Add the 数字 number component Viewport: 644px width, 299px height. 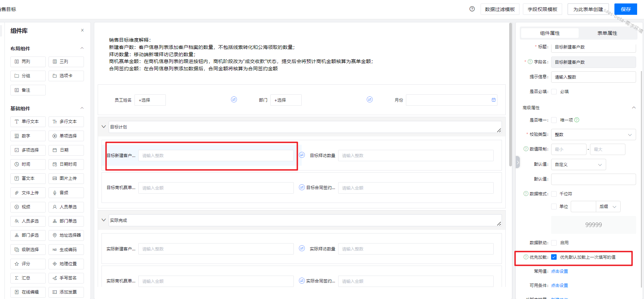[x=28, y=136]
